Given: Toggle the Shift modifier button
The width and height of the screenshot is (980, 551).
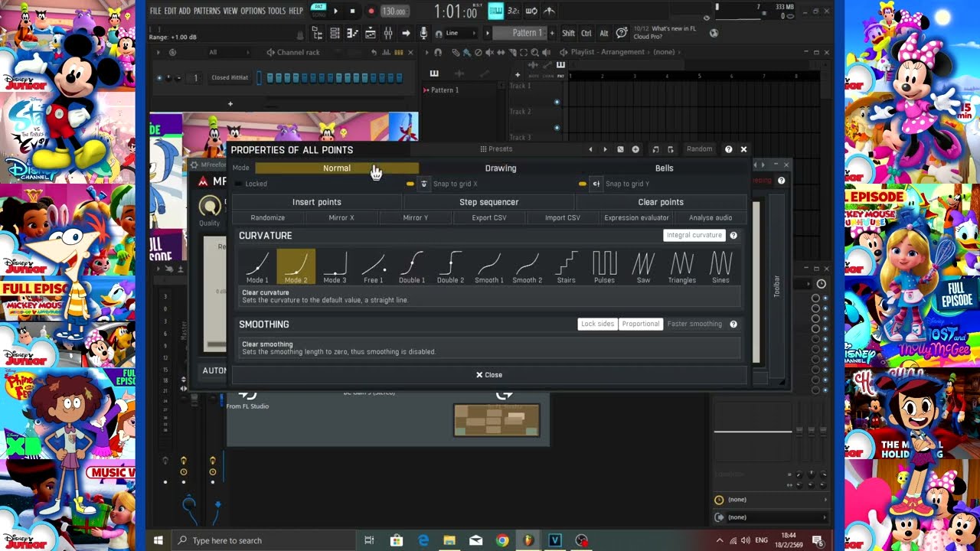Looking at the screenshot, I should click(x=568, y=33).
